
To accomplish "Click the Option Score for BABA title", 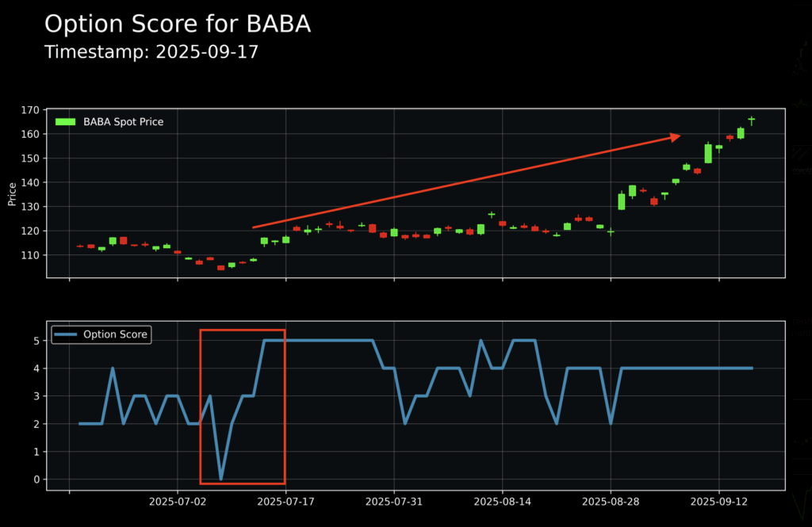I will (x=179, y=24).
